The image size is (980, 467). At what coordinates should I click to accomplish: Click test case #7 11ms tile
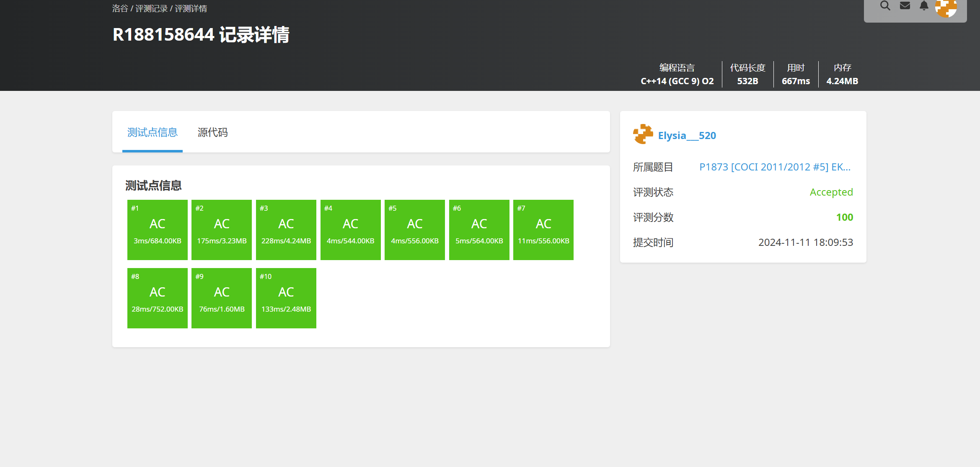(x=543, y=230)
